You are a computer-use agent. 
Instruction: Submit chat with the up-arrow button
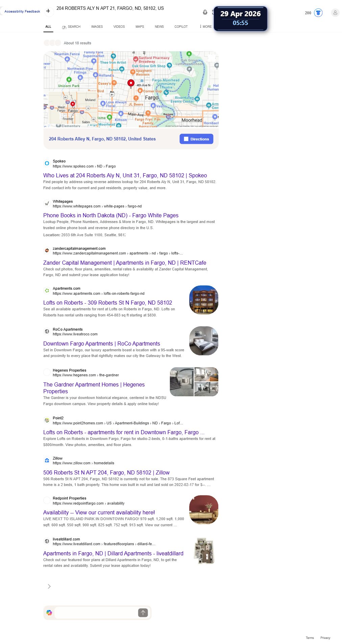[x=143, y=613]
